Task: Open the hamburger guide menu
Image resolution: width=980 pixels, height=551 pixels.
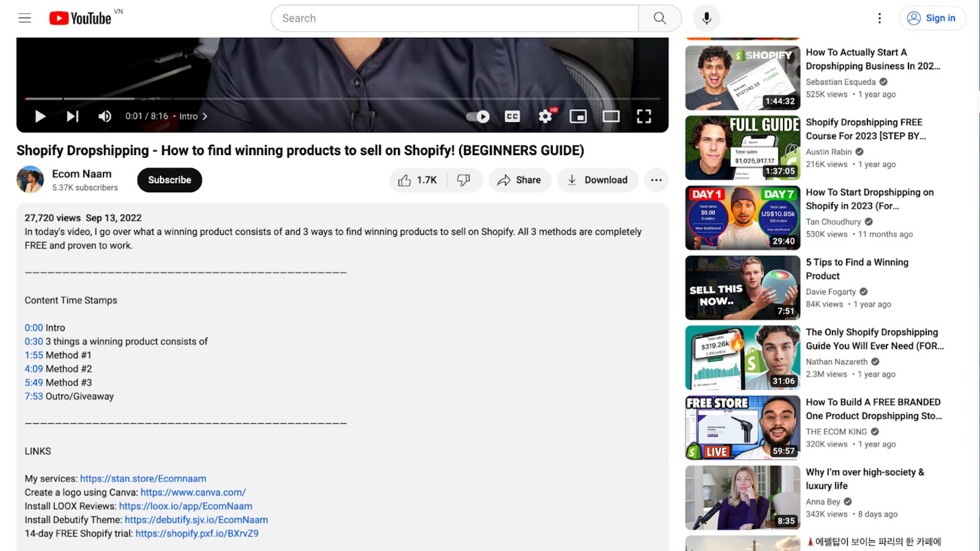Action: (x=24, y=18)
